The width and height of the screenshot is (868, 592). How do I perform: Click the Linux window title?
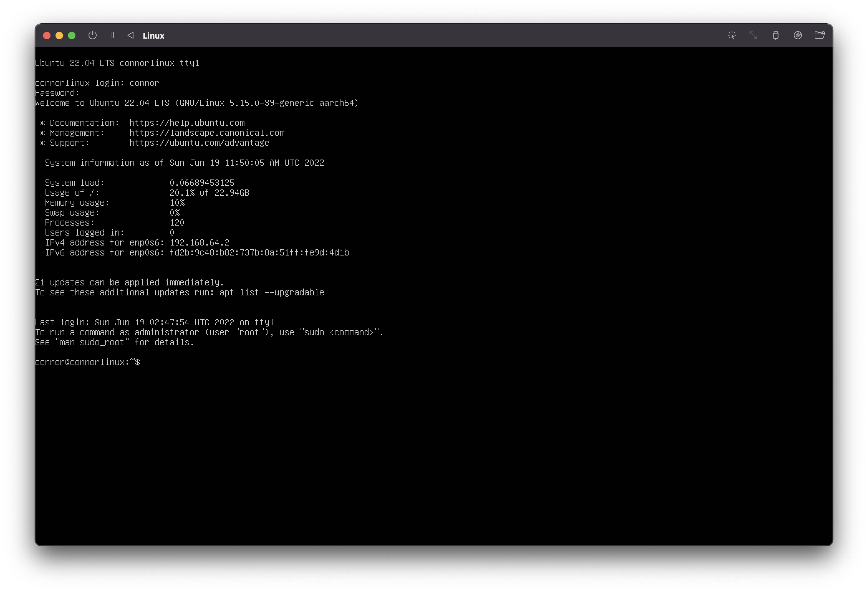pos(153,36)
